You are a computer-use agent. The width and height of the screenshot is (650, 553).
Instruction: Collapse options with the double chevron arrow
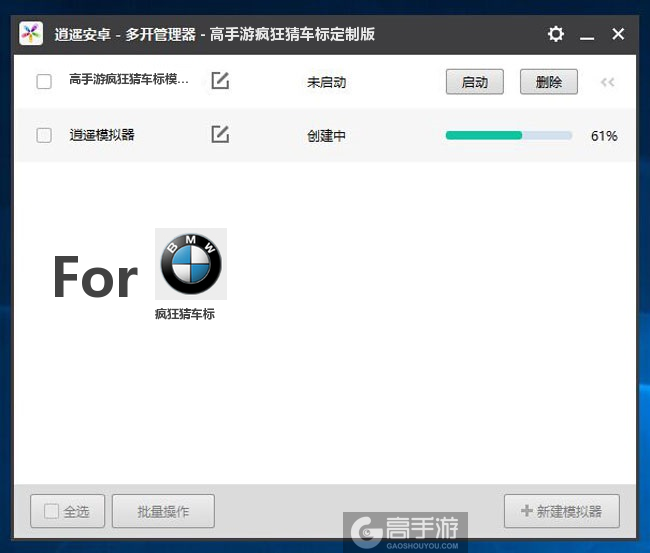(608, 82)
